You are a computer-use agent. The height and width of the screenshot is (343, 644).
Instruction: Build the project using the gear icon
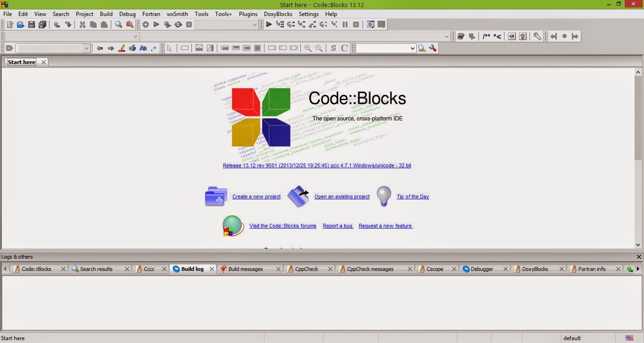[145, 24]
